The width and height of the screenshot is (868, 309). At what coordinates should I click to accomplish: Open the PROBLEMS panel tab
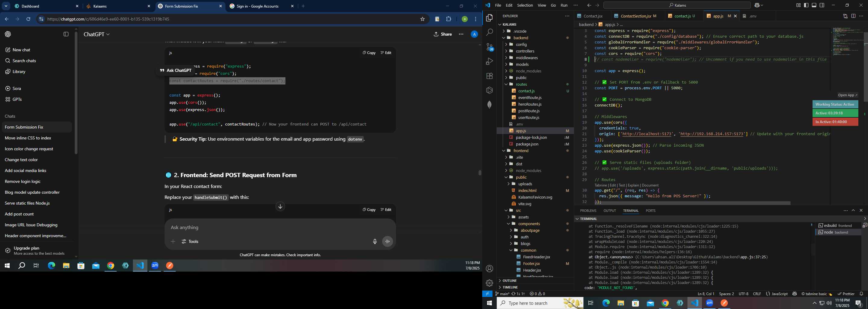588,211
